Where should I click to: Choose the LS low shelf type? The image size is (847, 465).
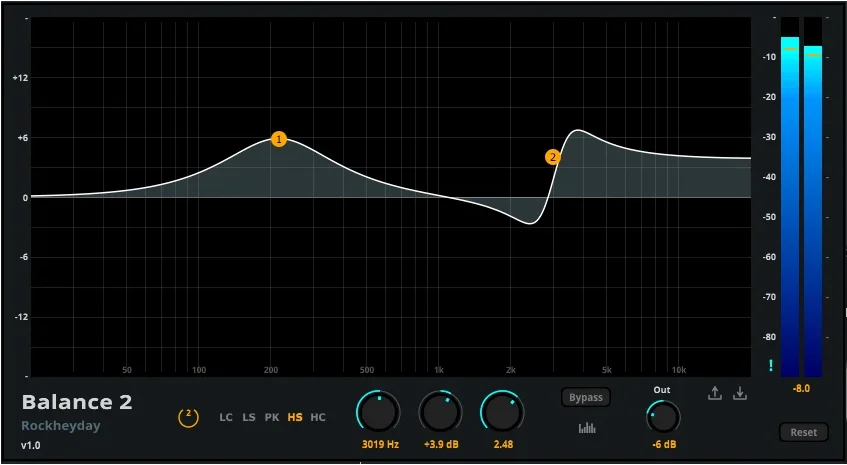[x=249, y=417]
